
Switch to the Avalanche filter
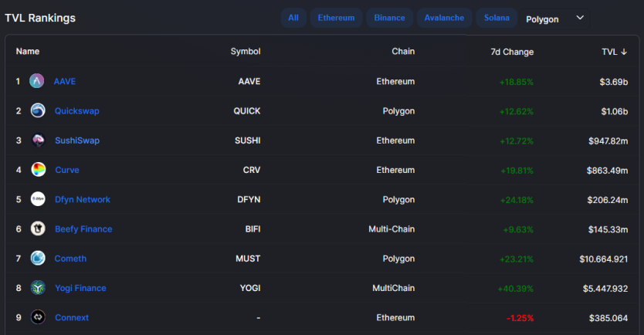click(444, 18)
